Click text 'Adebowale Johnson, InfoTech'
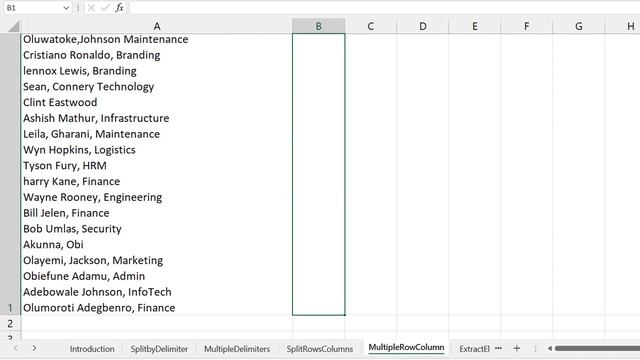The height and width of the screenshot is (360, 640). tap(97, 292)
